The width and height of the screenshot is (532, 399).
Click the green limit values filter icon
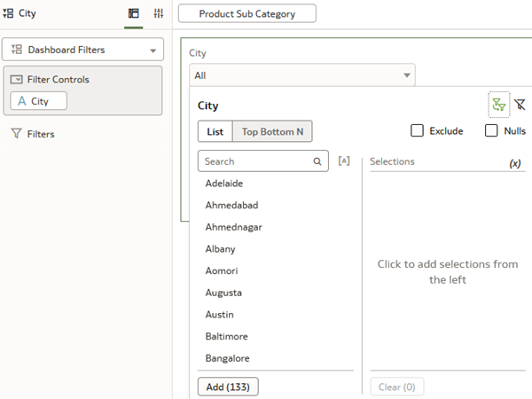point(498,106)
